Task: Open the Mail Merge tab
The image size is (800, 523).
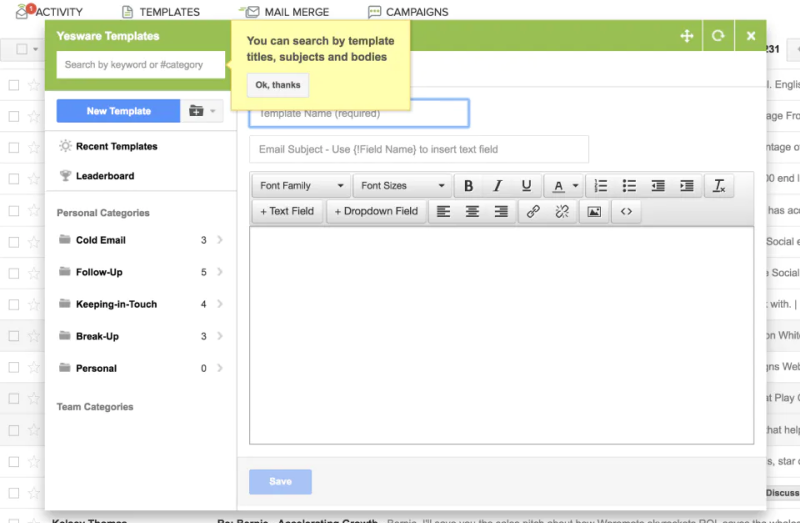Action: click(x=284, y=12)
